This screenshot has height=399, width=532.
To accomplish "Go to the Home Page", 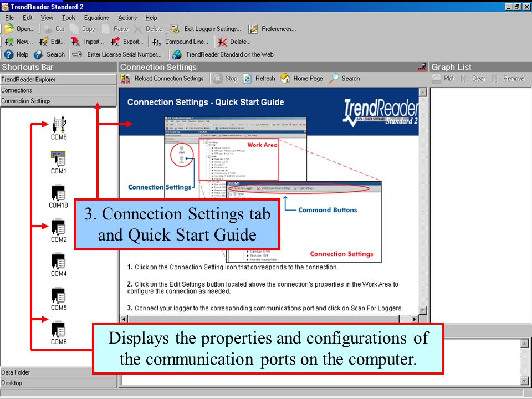I will pyautogui.click(x=301, y=78).
